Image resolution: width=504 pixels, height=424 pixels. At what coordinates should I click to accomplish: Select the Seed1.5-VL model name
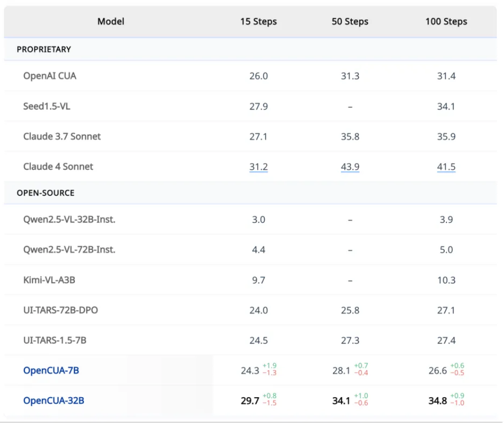coord(47,106)
